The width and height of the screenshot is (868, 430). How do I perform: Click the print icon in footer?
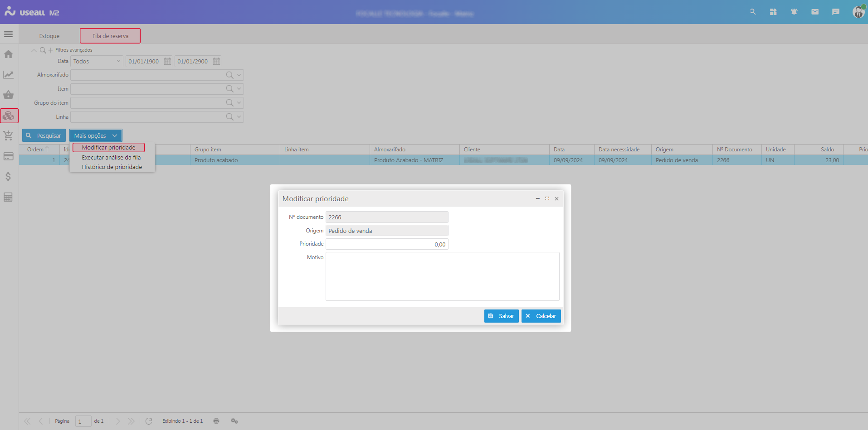[x=216, y=421]
